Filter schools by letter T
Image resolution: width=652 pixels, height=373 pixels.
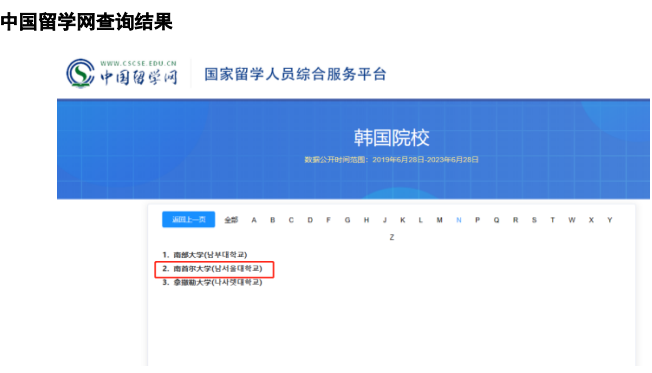(553, 220)
